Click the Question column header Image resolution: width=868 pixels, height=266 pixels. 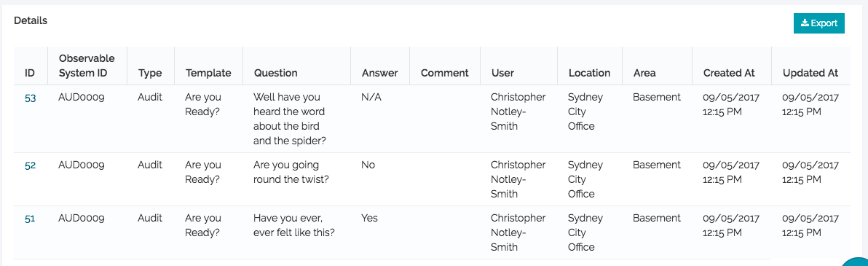pyautogui.click(x=276, y=73)
